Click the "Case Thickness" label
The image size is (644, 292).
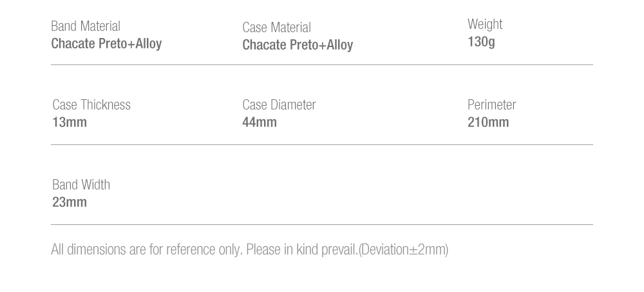click(x=91, y=105)
